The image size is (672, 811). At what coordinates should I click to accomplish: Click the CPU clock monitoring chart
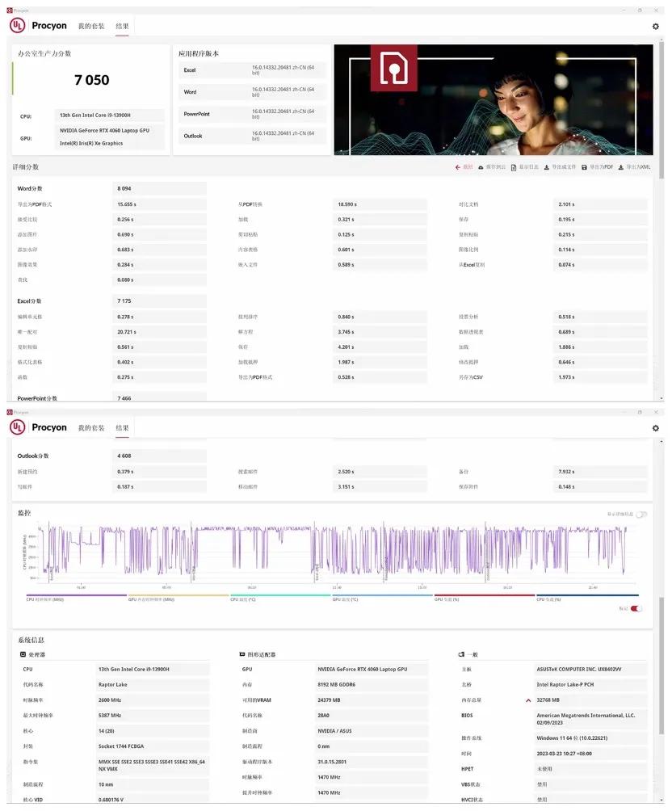point(334,553)
